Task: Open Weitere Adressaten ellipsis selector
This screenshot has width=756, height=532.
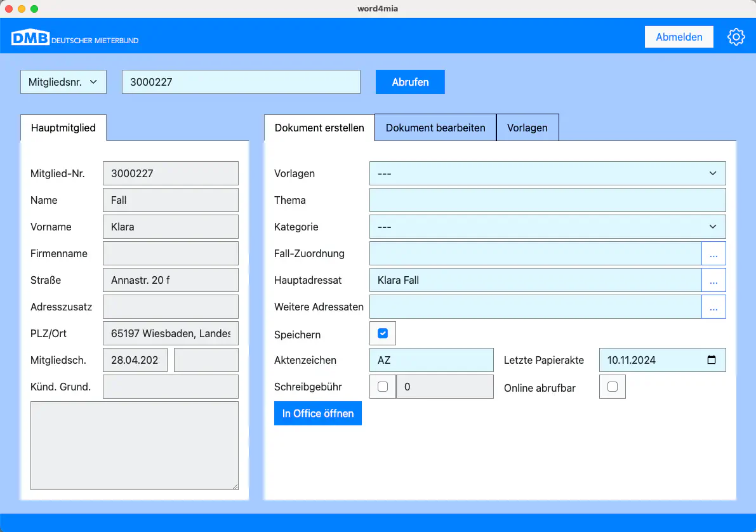Action: click(x=713, y=307)
